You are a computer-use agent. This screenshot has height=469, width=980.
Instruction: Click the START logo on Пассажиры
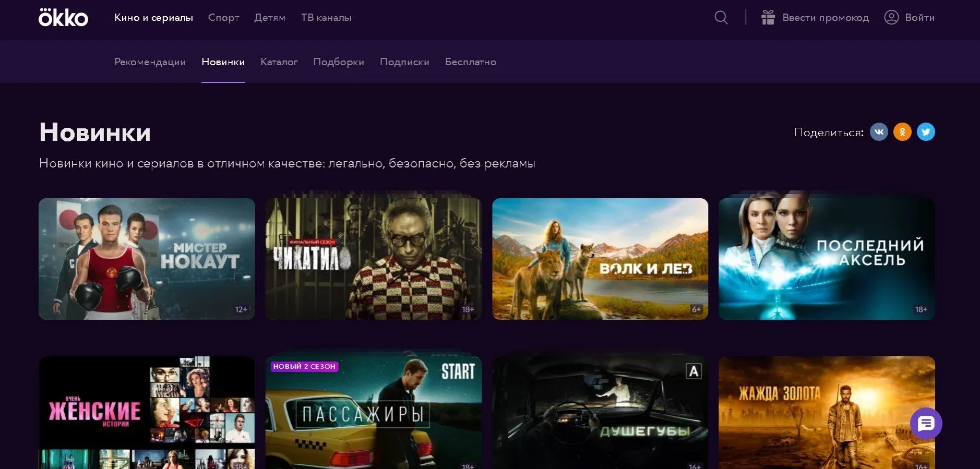click(458, 371)
